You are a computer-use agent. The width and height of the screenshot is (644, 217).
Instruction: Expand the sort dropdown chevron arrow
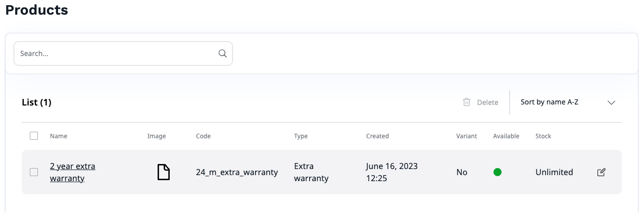[611, 102]
